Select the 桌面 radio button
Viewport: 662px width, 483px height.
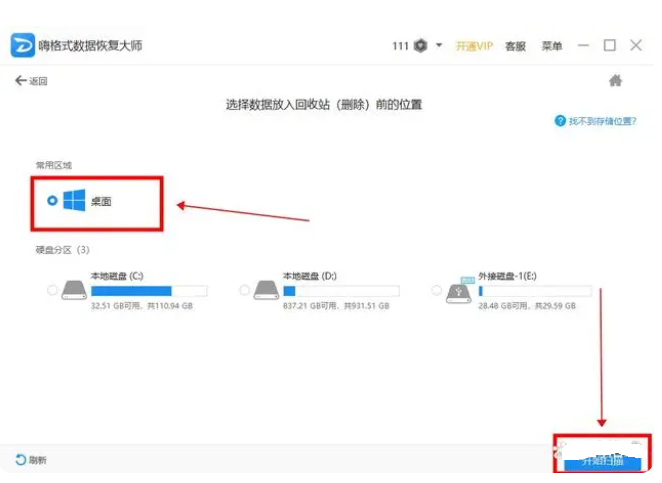(x=52, y=201)
